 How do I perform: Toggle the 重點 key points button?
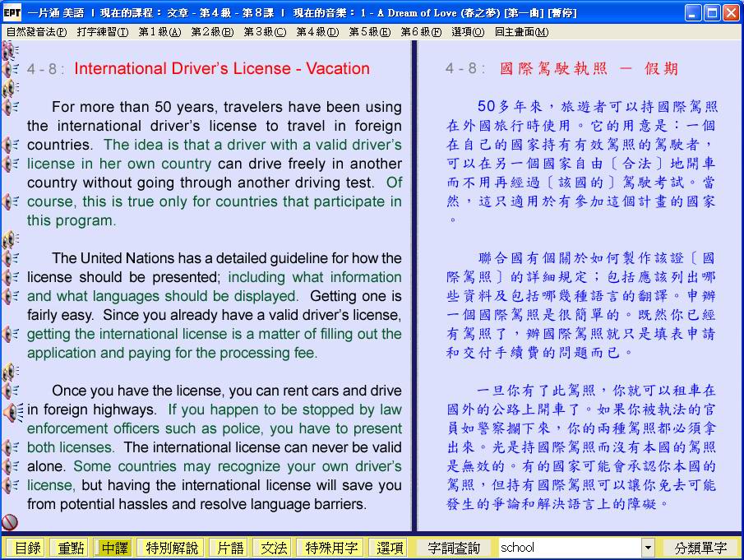coord(69,548)
